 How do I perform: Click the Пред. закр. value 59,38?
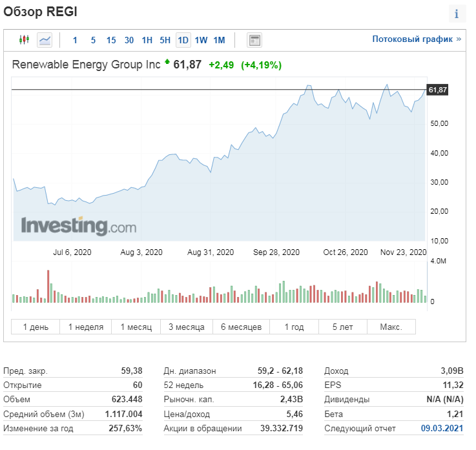point(132,371)
